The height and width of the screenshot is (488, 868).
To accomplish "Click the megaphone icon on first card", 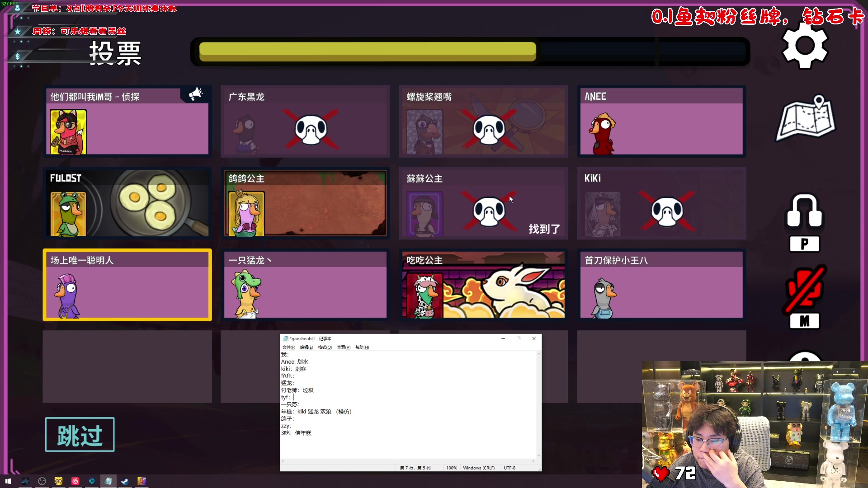I will [196, 94].
